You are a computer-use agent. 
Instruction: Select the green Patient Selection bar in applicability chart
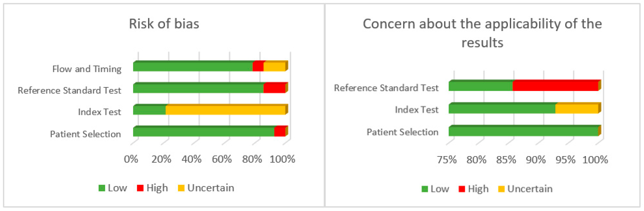(523, 131)
